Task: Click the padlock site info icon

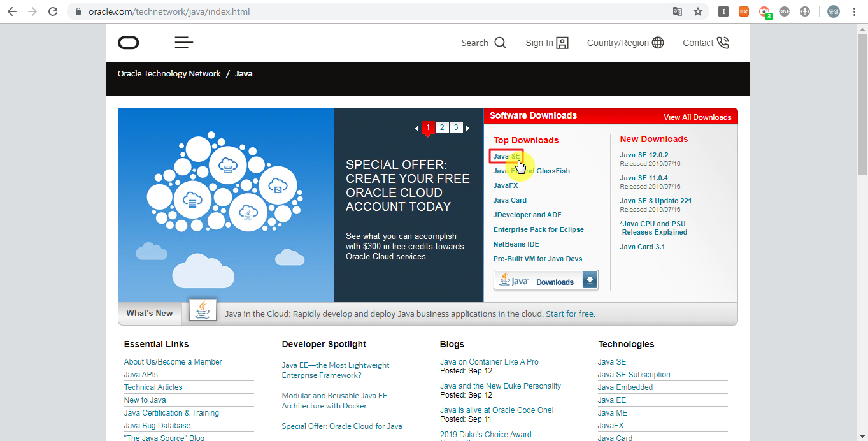Action: tap(78, 11)
